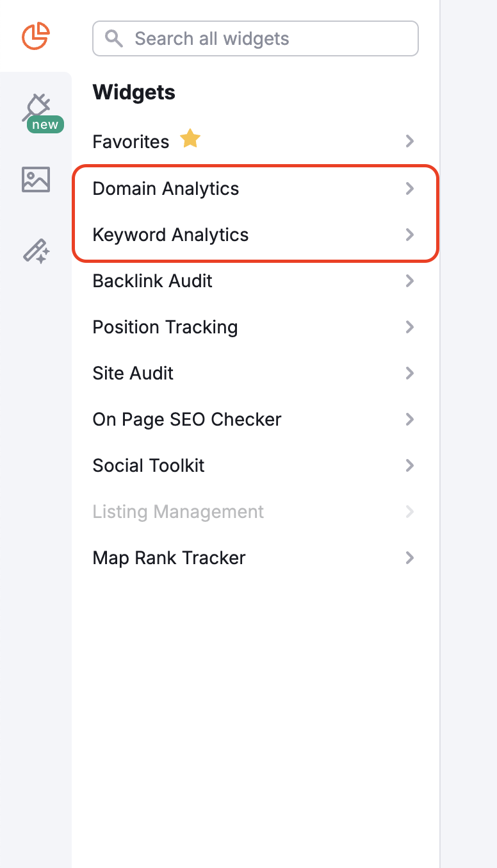Select the Site Audit entry
Viewport: 497px width, 868px height.
coord(133,373)
